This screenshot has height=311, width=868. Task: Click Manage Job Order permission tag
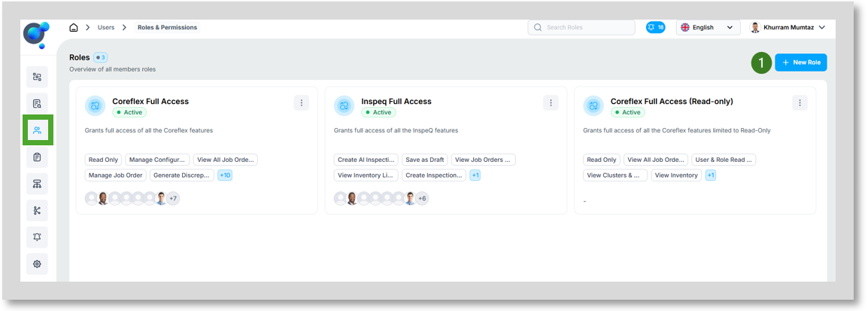coord(116,175)
